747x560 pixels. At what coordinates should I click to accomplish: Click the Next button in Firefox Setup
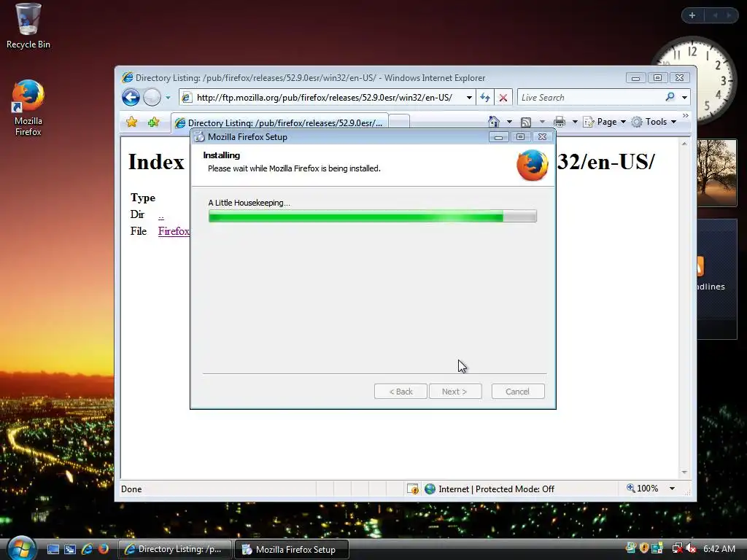pos(455,392)
